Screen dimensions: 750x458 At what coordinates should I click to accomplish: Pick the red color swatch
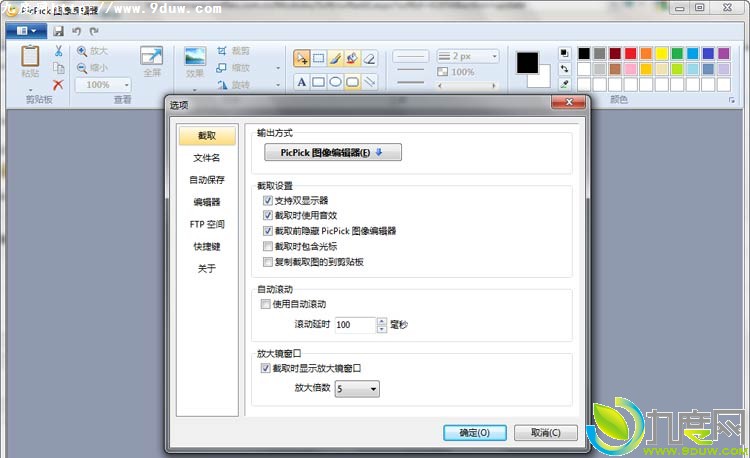click(630, 53)
